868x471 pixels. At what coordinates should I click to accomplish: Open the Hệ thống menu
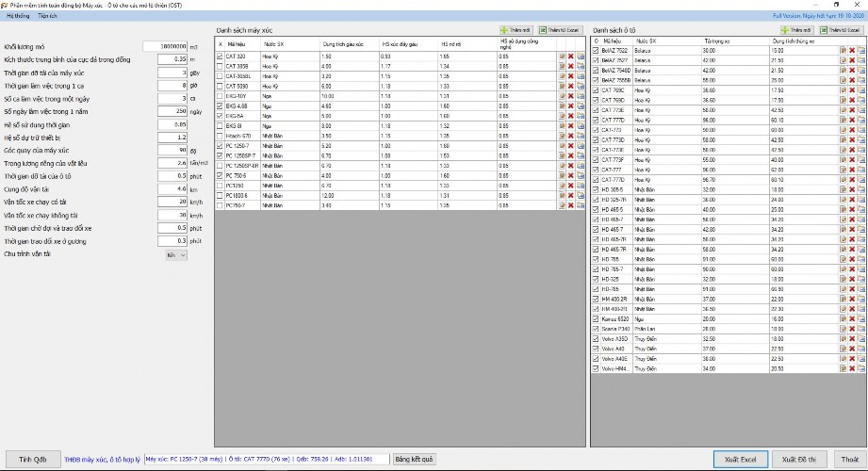[x=18, y=16]
